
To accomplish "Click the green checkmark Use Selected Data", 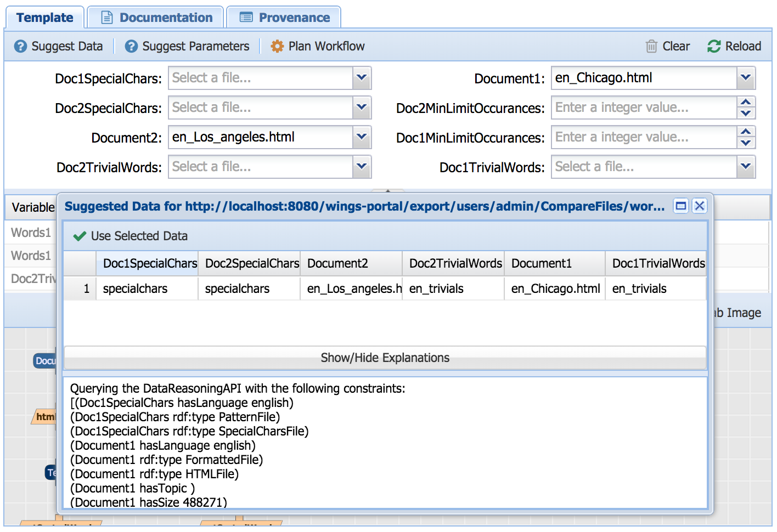I will pyautogui.click(x=80, y=236).
